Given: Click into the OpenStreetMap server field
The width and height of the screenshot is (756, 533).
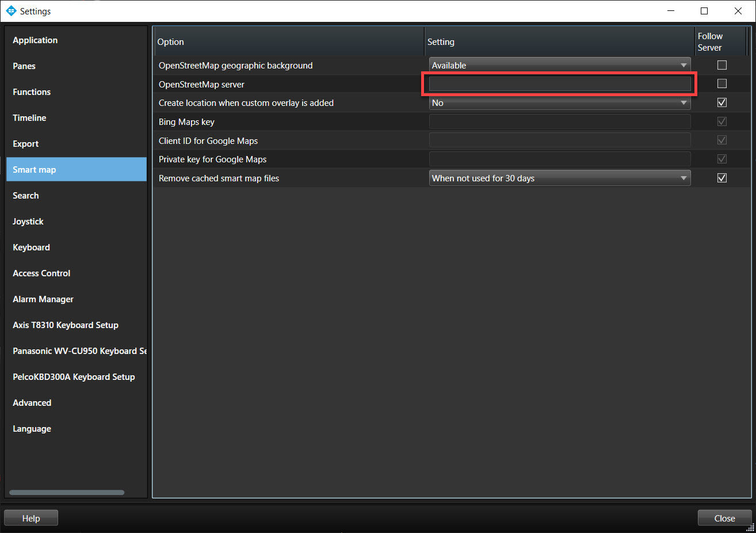Looking at the screenshot, I should point(559,85).
